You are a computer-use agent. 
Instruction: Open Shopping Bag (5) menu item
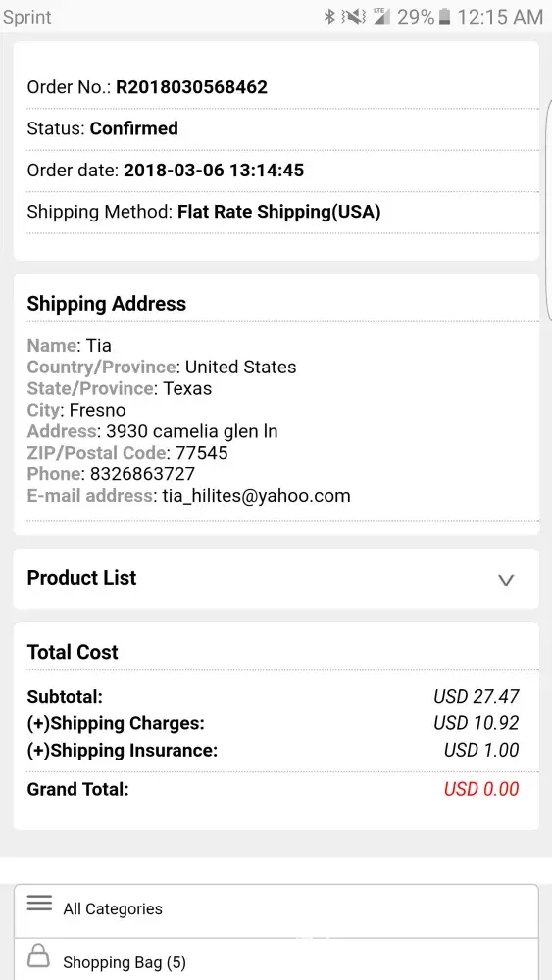click(276, 959)
